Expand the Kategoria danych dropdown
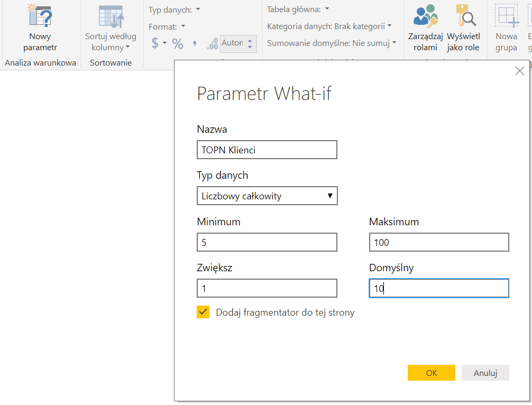This screenshot has height=405, width=532. [329, 26]
